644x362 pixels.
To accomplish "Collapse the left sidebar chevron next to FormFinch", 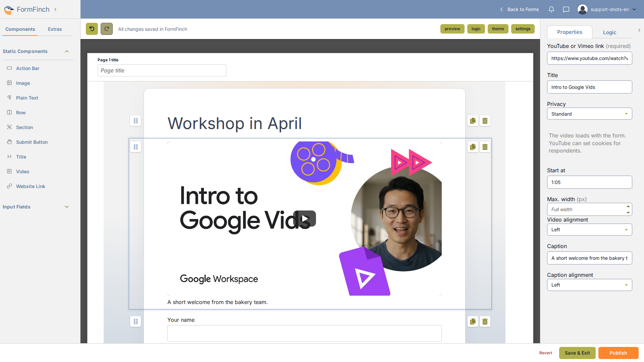I will click(x=55, y=9).
